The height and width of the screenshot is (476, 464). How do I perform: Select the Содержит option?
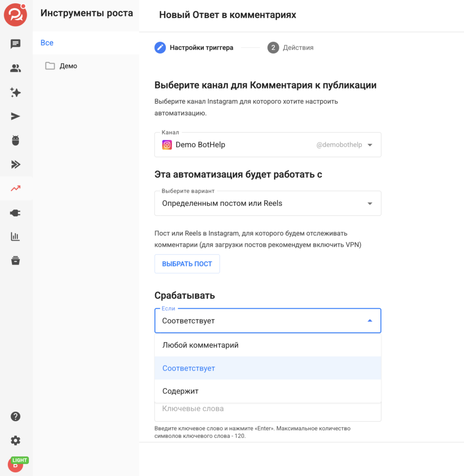click(267, 391)
